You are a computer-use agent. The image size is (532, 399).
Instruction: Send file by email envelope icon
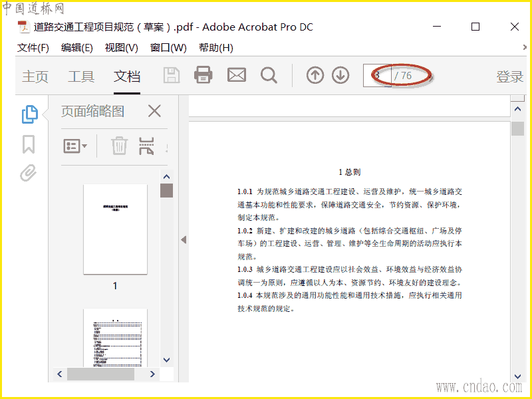[237, 75]
